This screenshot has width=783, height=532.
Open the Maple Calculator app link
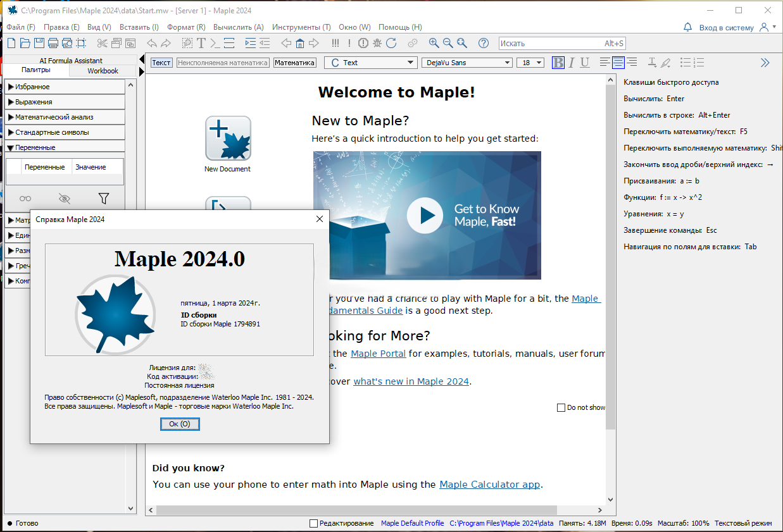pyautogui.click(x=489, y=485)
